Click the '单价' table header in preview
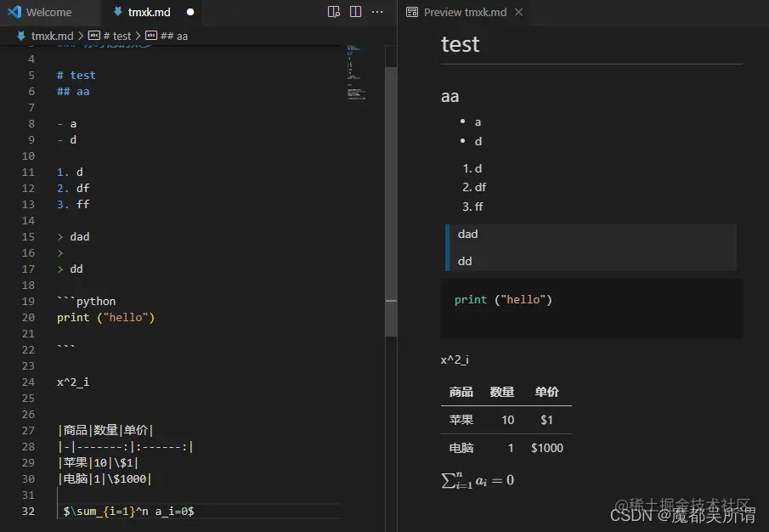769x532 pixels. [547, 392]
